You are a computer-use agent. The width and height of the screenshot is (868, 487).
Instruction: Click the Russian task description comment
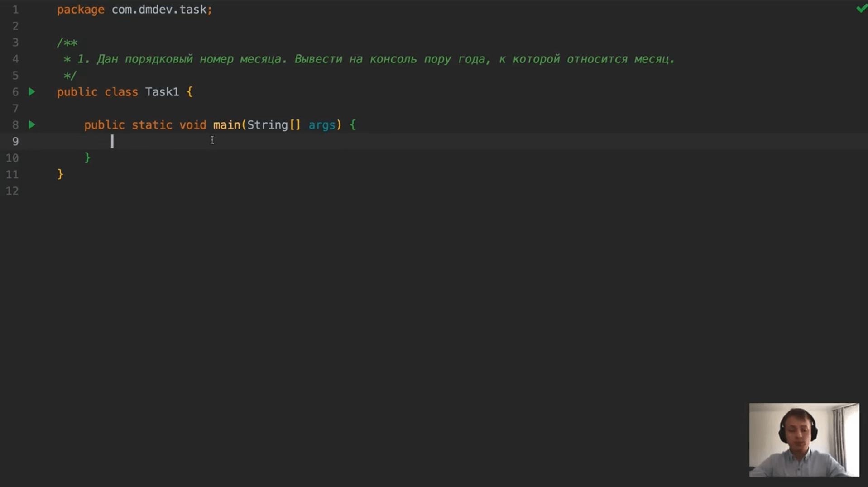376,59
